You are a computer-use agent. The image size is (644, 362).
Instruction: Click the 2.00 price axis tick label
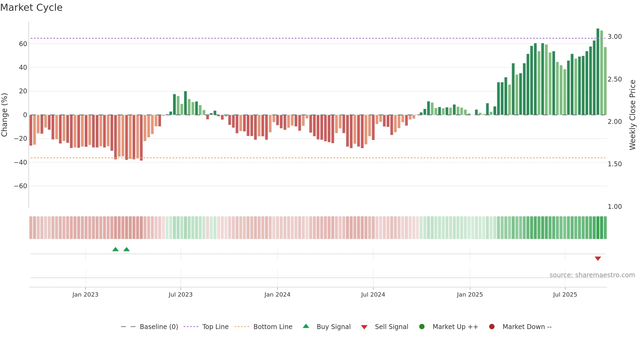point(615,122)
